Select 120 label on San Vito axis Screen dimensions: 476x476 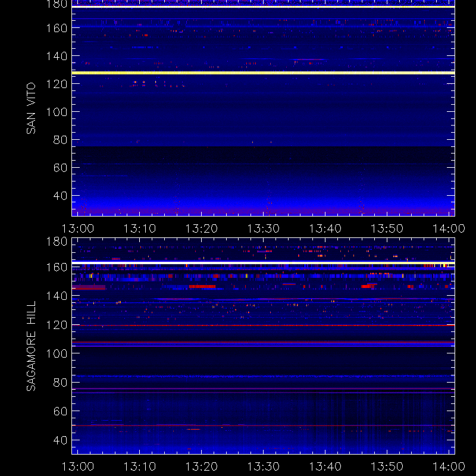click(x=57, y=84)
